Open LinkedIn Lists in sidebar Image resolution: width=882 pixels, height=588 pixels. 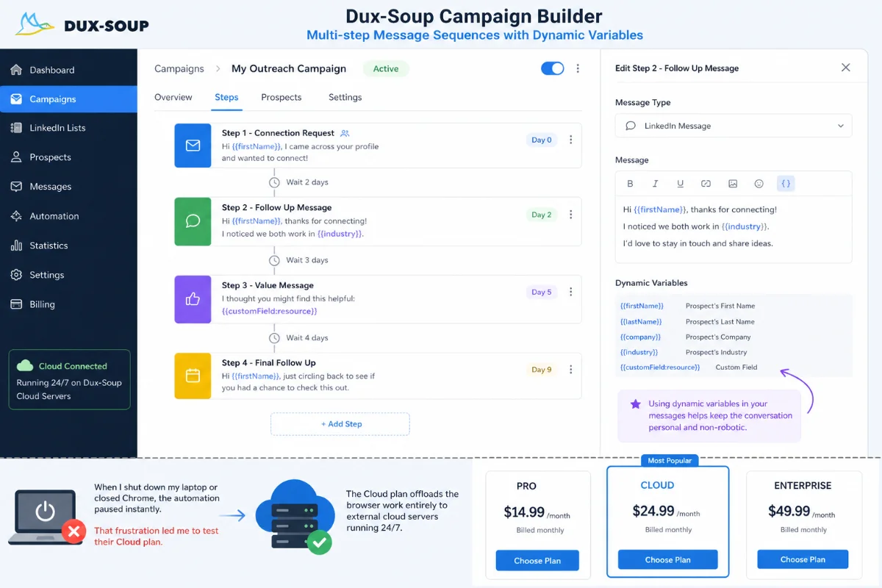pos(68,128)
